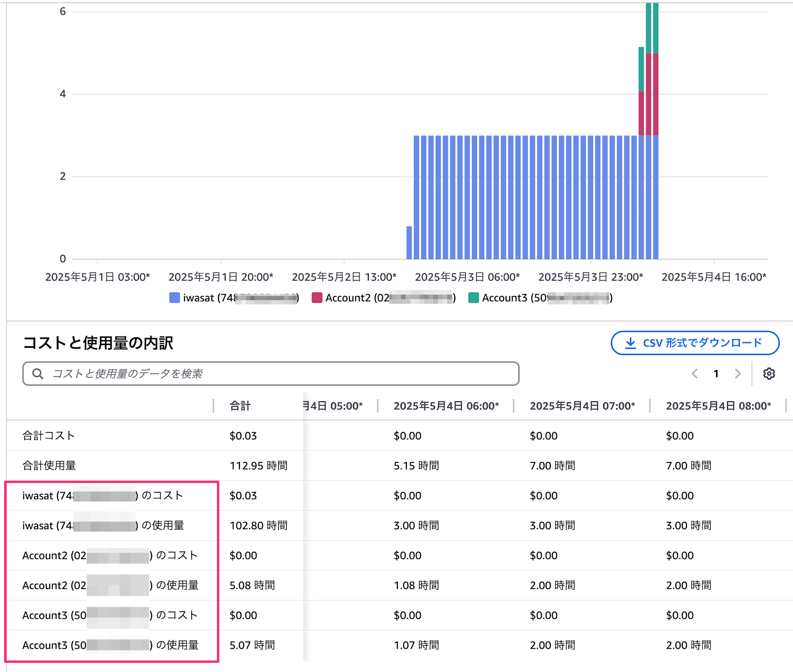Toggle iwasat legend color swatch
This screenshot has height=672, width=793.
click(x=174, y=298)
